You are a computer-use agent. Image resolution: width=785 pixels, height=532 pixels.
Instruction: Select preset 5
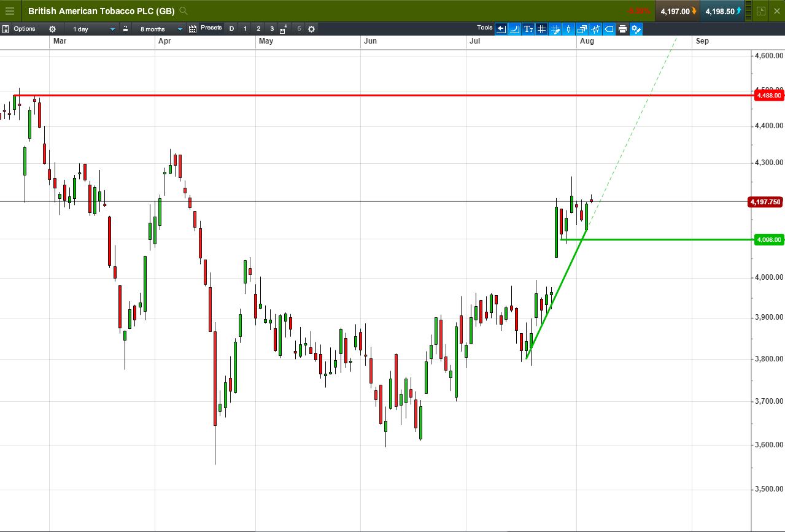(299, 29)
